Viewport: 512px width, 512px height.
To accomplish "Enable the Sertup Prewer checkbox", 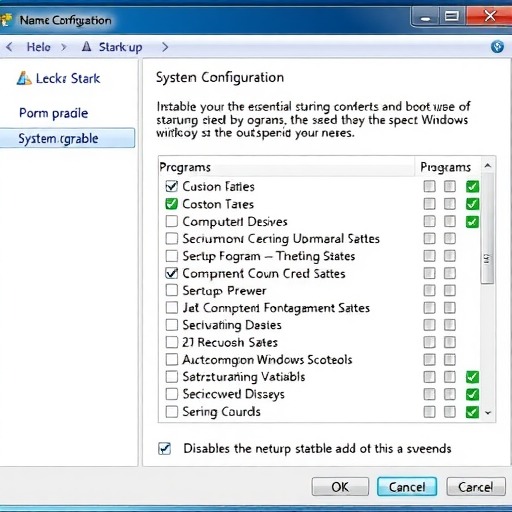I will pos(172,290).
